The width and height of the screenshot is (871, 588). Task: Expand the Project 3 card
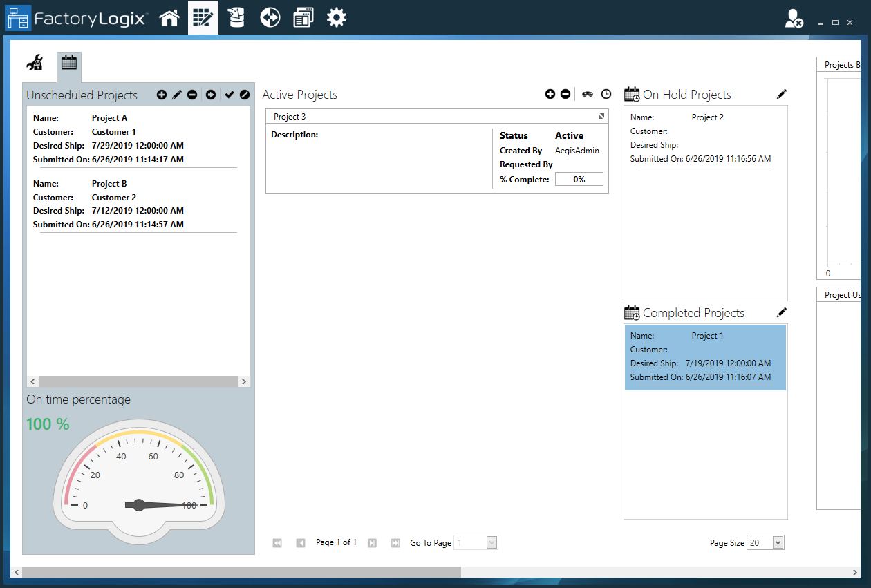(x=601, y=116)
